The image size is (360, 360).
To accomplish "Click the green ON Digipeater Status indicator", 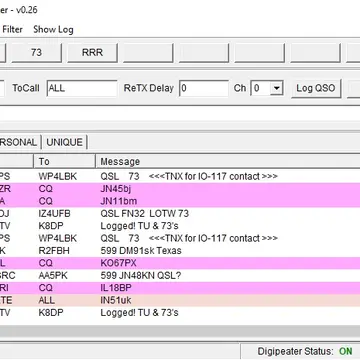I will [346, 351].
